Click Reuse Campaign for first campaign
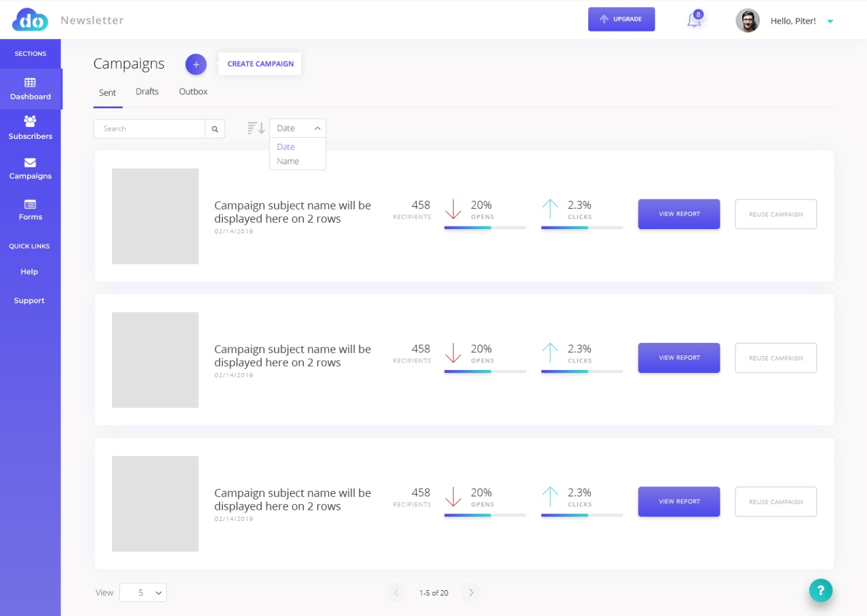The width and height of the screenshot is (867, 616). tap(776, 214)
